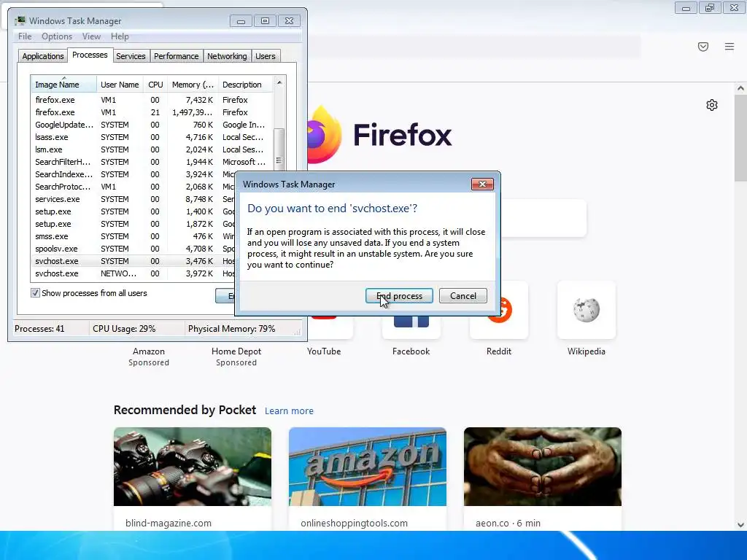This screenshot has width=747, height=560.
Task: Click the CPU Usage 29% status entry
Action: tap(124, 329)
